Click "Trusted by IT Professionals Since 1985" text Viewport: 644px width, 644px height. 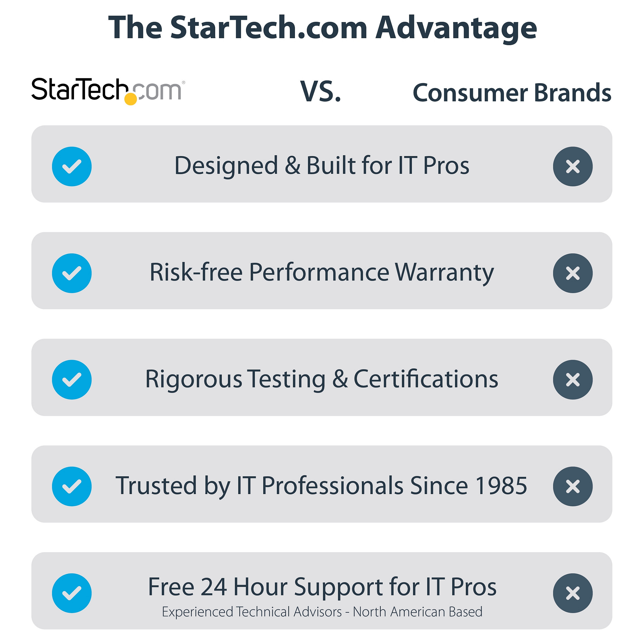321,485
